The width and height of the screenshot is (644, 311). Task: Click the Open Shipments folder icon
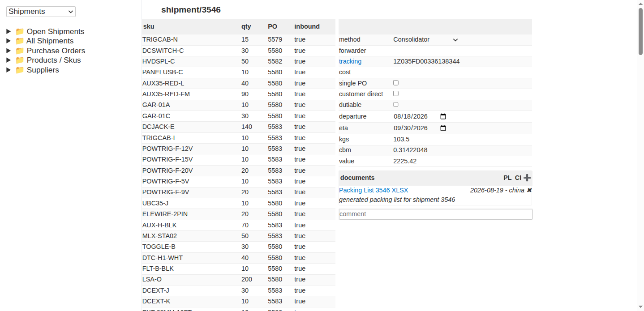pos(20,31)
